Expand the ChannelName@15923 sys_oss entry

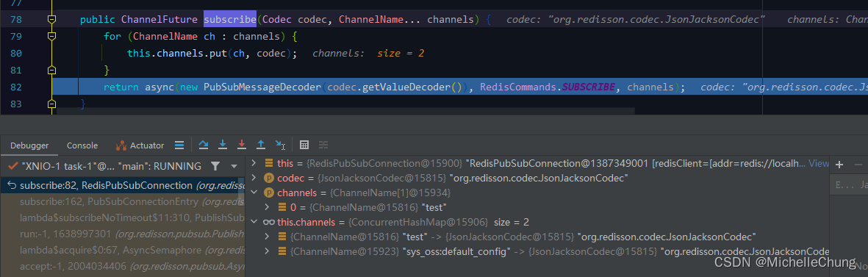(x=267, y=251)
